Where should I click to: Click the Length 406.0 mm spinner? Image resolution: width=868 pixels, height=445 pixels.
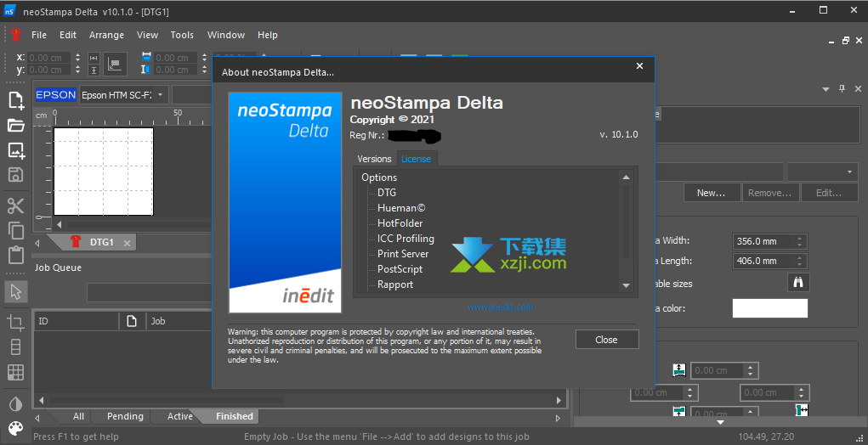tap(799, 261)
